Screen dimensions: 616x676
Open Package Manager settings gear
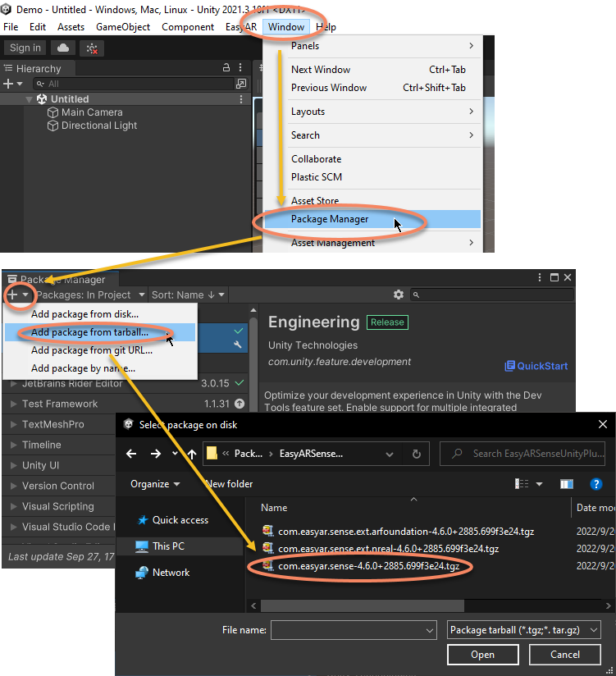399,295
